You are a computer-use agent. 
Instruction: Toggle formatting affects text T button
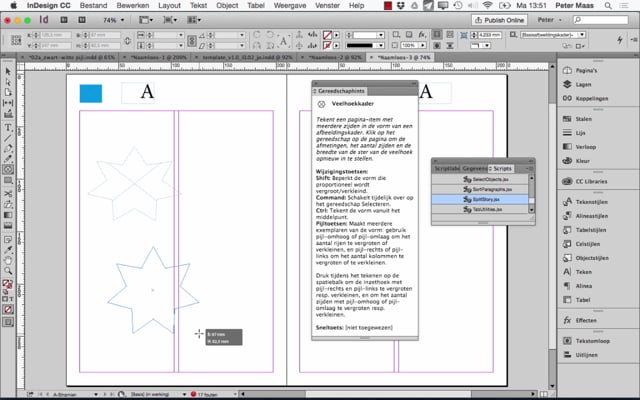[11, 299]
